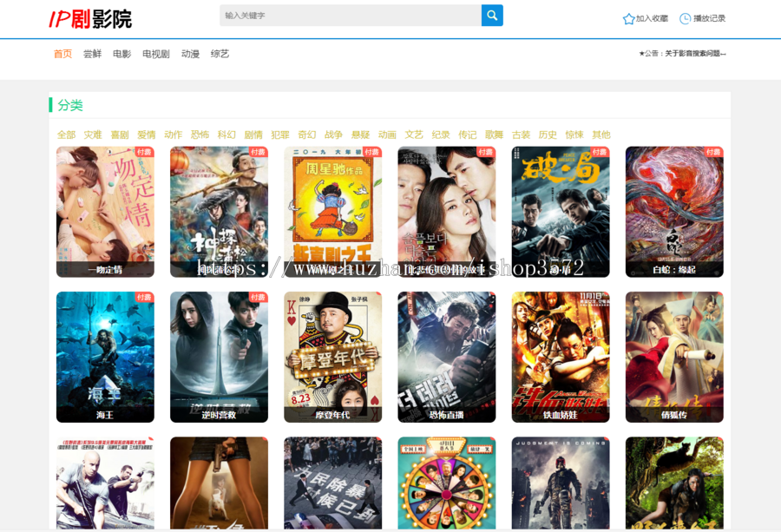781x532 pixels.
Task: Focus the 输入关键字 search field
Action: point(351,16)
